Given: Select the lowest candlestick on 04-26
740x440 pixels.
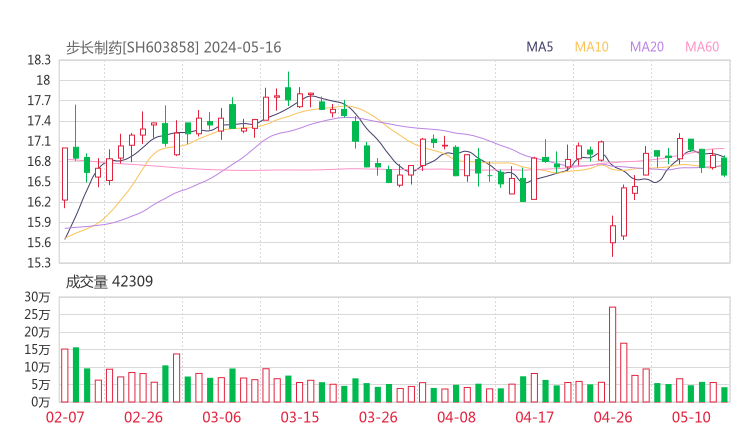Looking at the screenshot, I should coord(613,234).
